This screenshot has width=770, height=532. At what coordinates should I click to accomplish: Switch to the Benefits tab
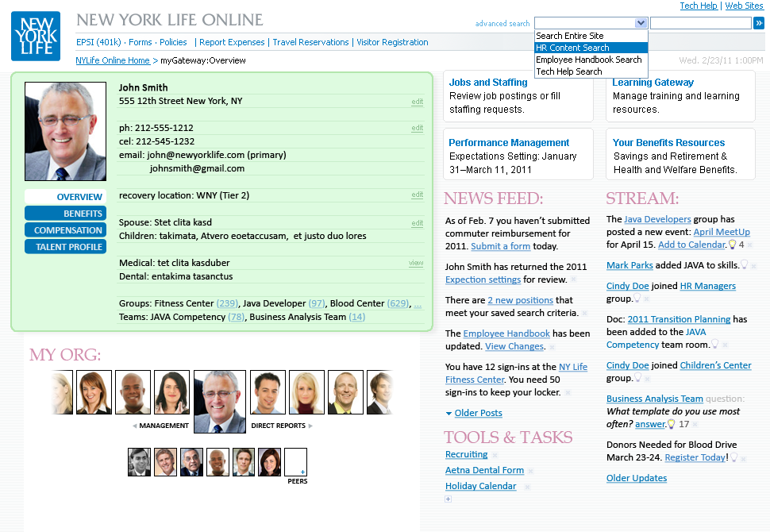[65, 213]
